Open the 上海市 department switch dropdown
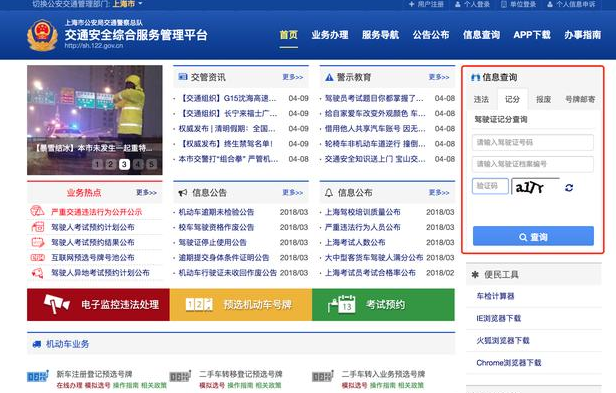Screen dimensions: 616x393 (x=127, y=4)
